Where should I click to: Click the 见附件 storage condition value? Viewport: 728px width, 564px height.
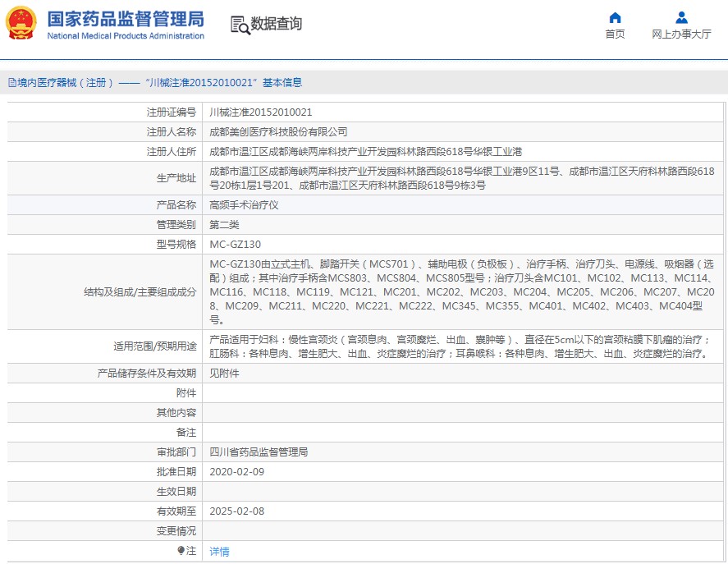(x=224, y=373)
